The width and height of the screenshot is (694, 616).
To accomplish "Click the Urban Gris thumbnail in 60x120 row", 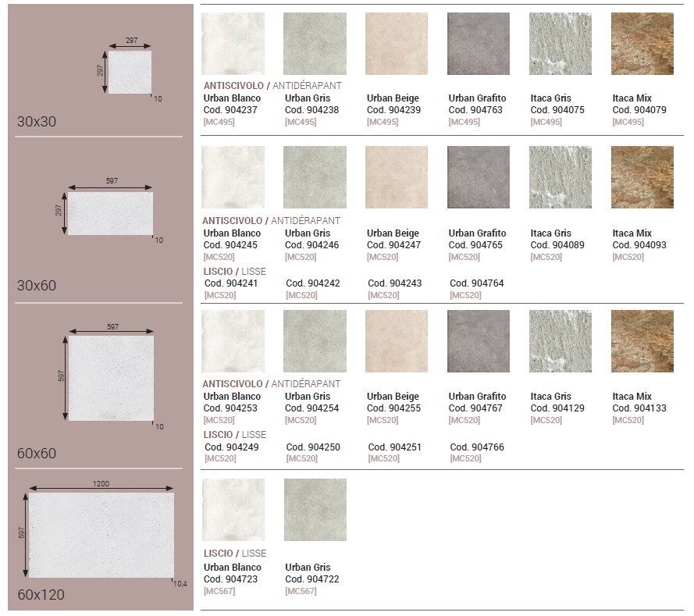I will tap(315, 509).
